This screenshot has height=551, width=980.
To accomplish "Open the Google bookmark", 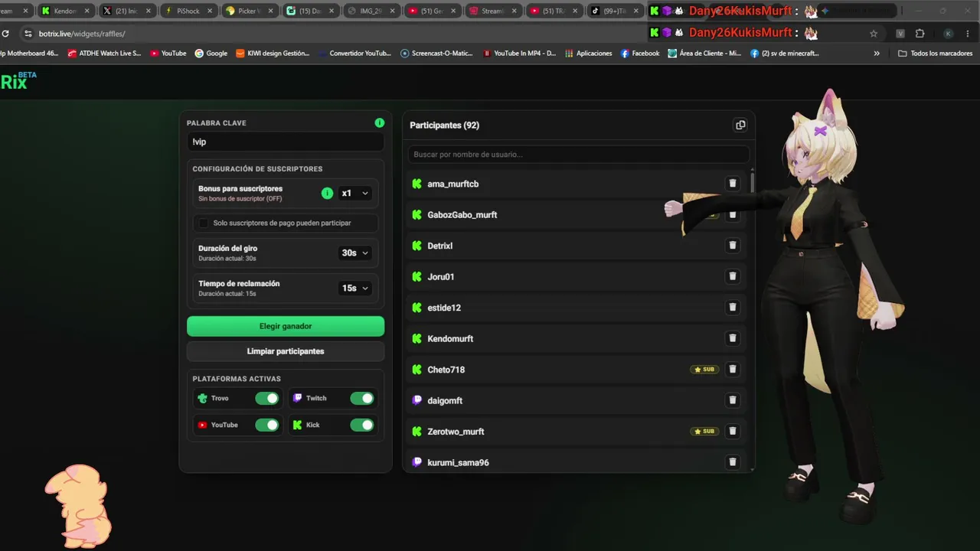I will [x=211, y=54].
